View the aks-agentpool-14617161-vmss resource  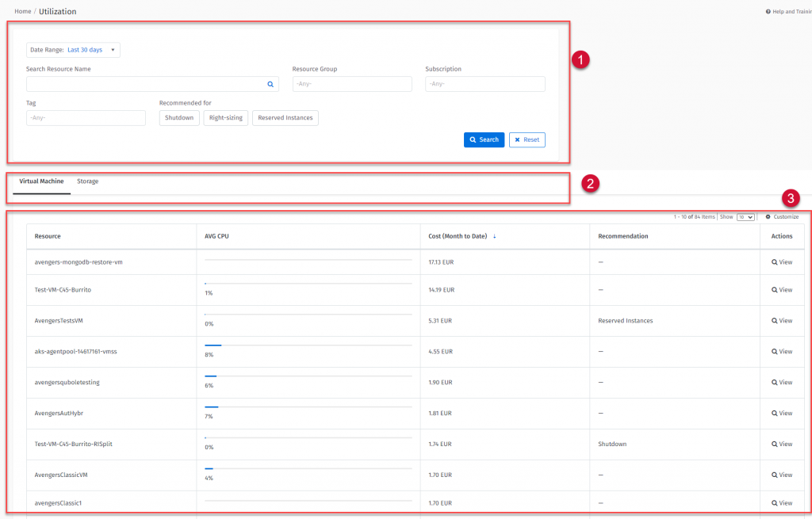pos(781,352)
